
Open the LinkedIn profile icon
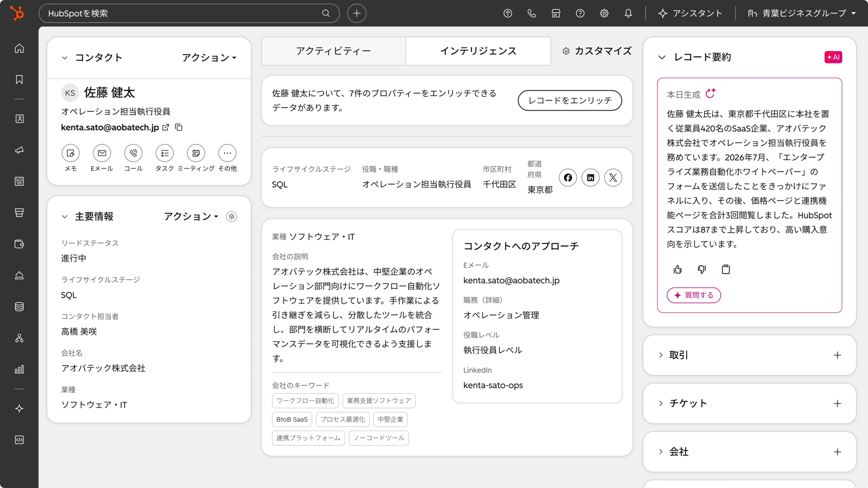(590, 178)
